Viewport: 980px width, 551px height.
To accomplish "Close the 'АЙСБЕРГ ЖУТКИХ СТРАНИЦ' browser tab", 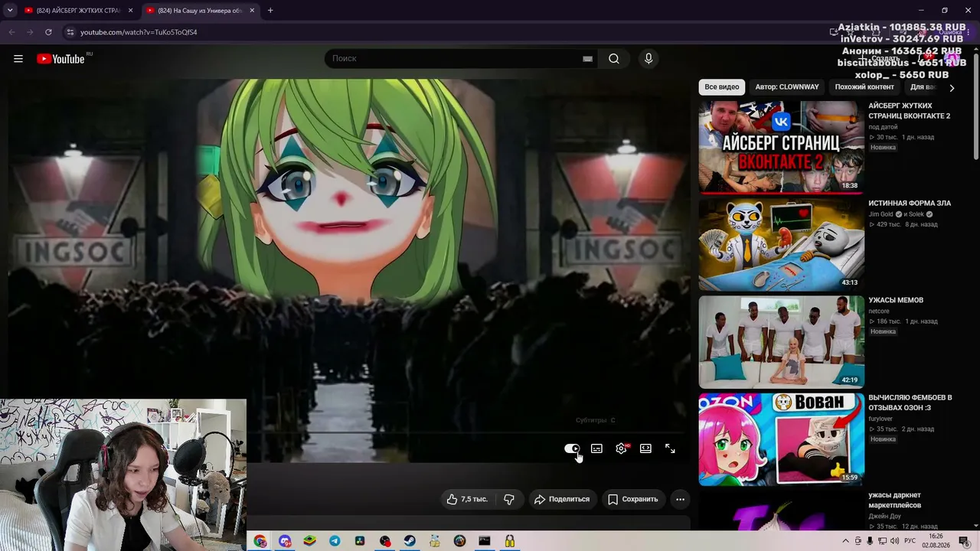I will 130,11.
